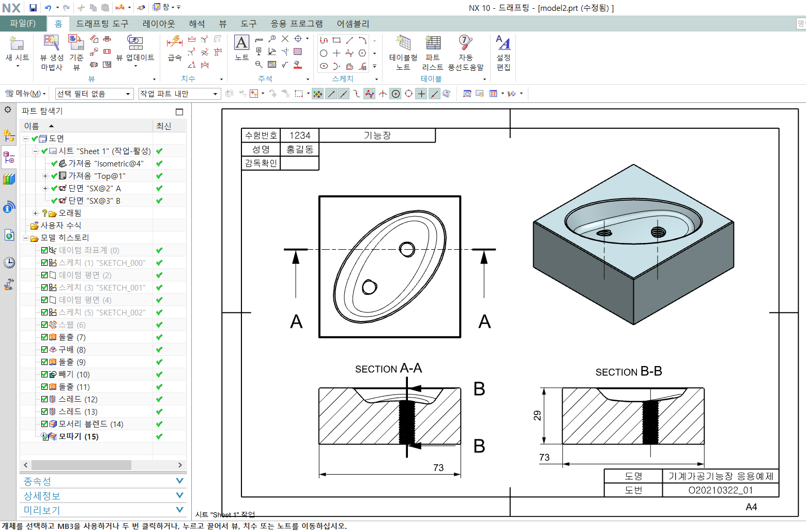Maximize the 파트 탐색기 panel
Image resolution: width=806 pixels, height=532 pixels.
pos(179,112)
